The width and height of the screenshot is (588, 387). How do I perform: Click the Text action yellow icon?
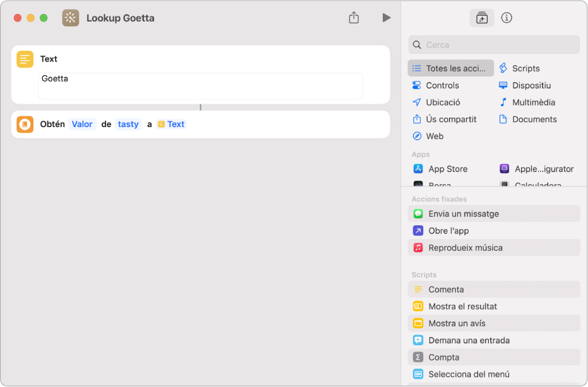(25, 59)
